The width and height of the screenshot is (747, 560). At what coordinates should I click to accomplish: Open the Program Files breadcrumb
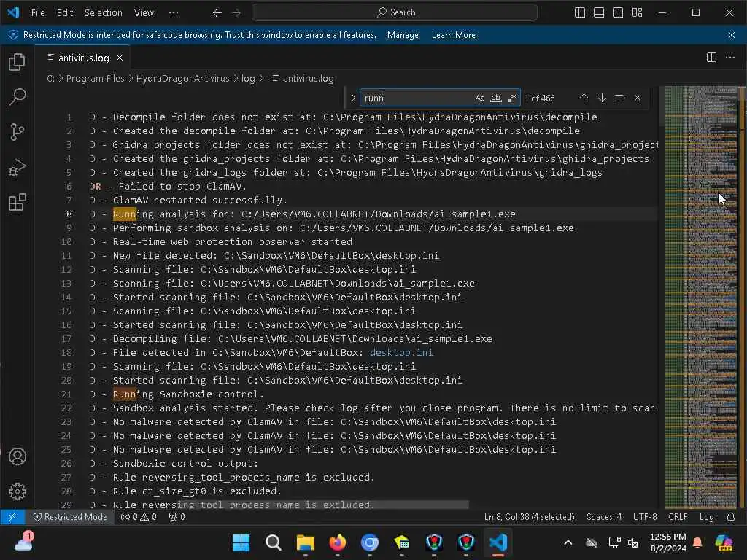pyautogui.click(x=95, y=79)
